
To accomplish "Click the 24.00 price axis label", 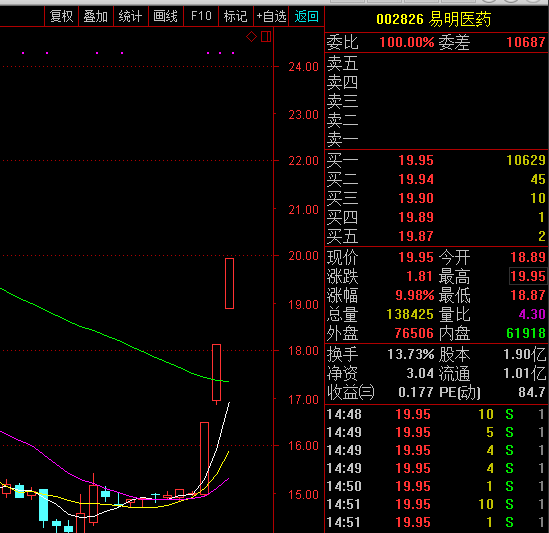I will (x=303, y=67).
